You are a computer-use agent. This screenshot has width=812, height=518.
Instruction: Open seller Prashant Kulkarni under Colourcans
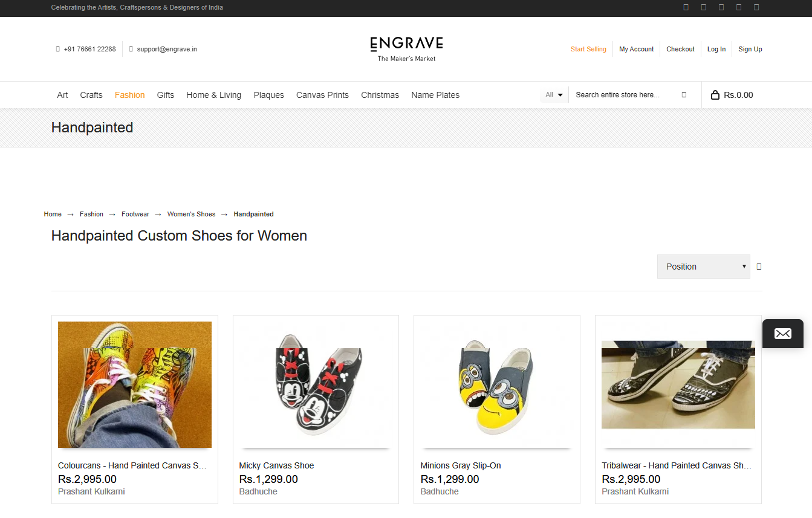(91, 492)
